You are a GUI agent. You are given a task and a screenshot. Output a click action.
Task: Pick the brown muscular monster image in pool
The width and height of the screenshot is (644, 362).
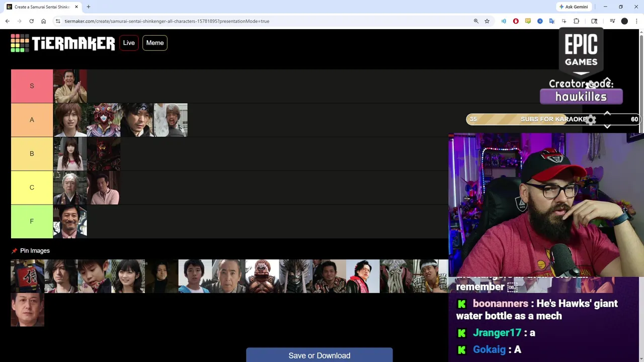pyautogui.click(x=262, y=276)
